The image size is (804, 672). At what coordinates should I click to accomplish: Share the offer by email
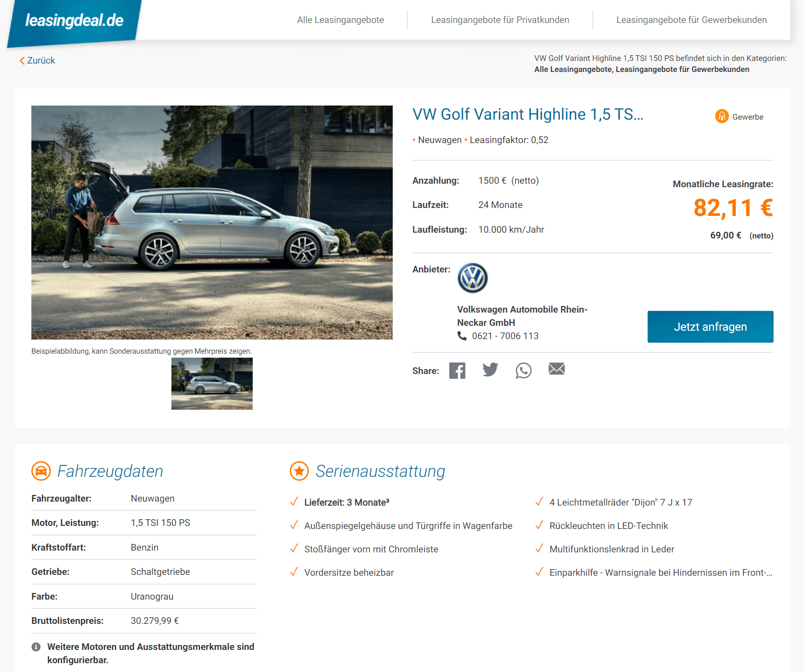coord(557,369)
